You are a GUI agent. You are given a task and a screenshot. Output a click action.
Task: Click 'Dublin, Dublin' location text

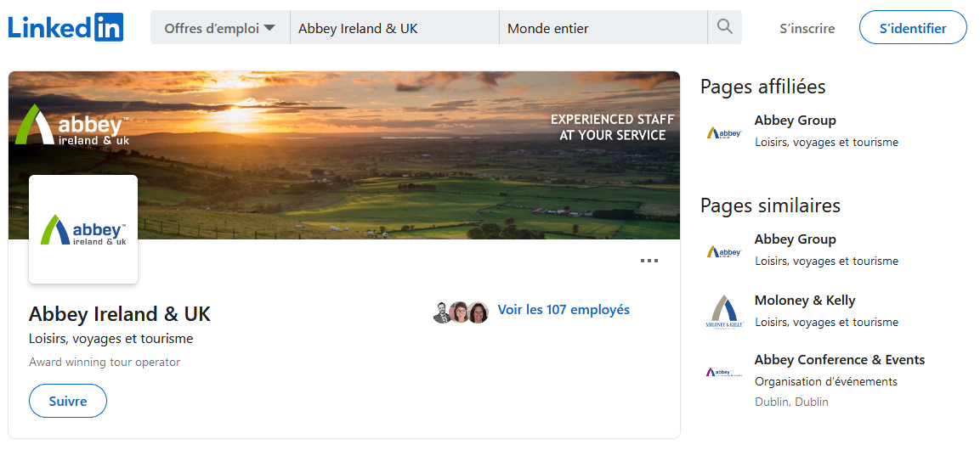791,402
